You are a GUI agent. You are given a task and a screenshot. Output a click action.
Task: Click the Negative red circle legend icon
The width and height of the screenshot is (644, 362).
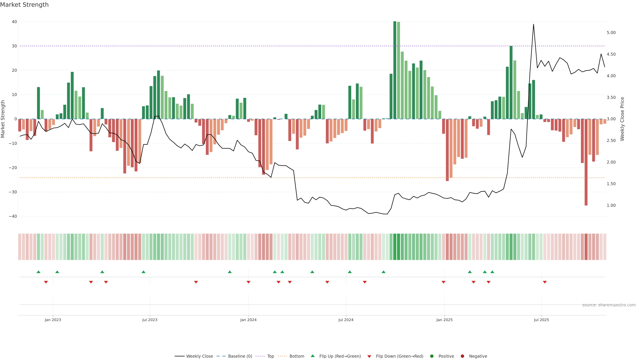click(x=462, y=356)
